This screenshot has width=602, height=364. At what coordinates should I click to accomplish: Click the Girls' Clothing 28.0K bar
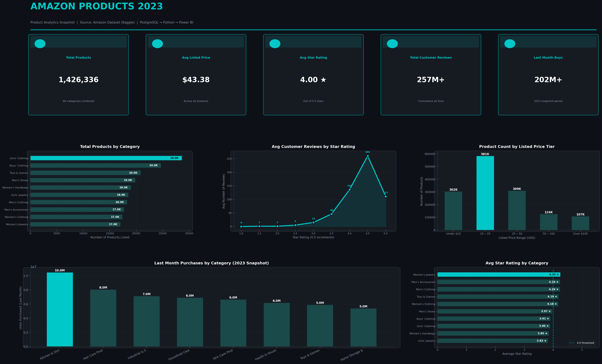tap(106, 158)
